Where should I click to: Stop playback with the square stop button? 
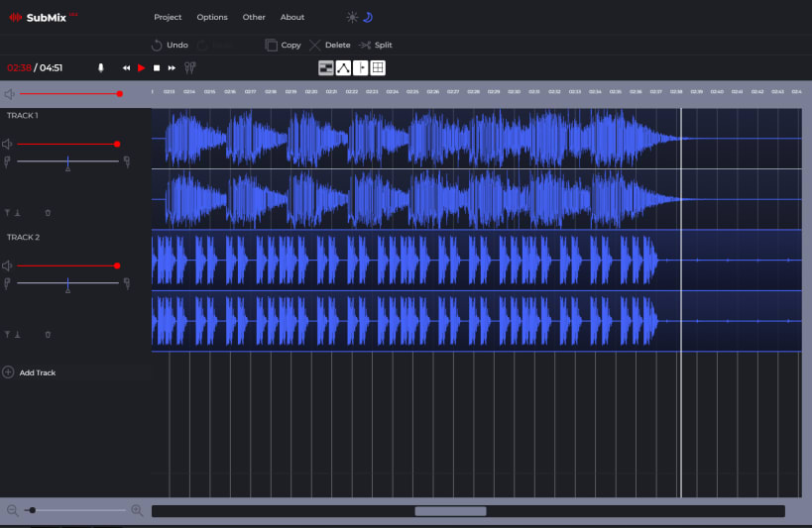(157, 67)
